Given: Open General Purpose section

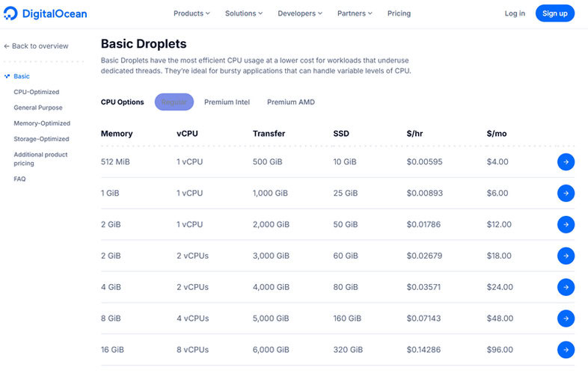Looking at the screenshot, I should coord(38,108).
